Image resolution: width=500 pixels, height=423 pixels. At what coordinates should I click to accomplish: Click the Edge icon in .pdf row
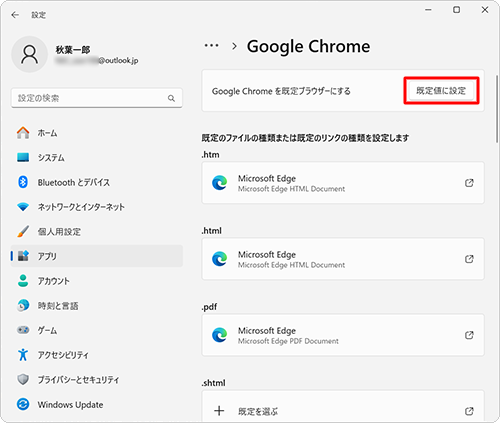(220, 335)
